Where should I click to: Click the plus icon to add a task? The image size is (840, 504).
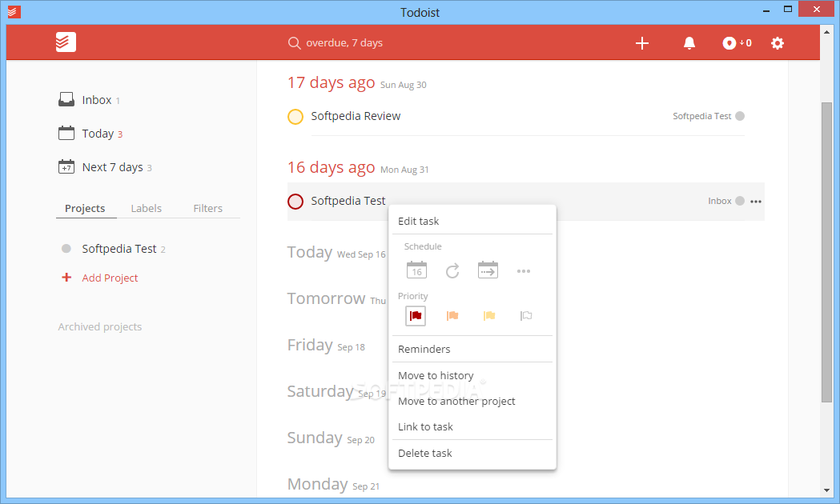(641, 43)
